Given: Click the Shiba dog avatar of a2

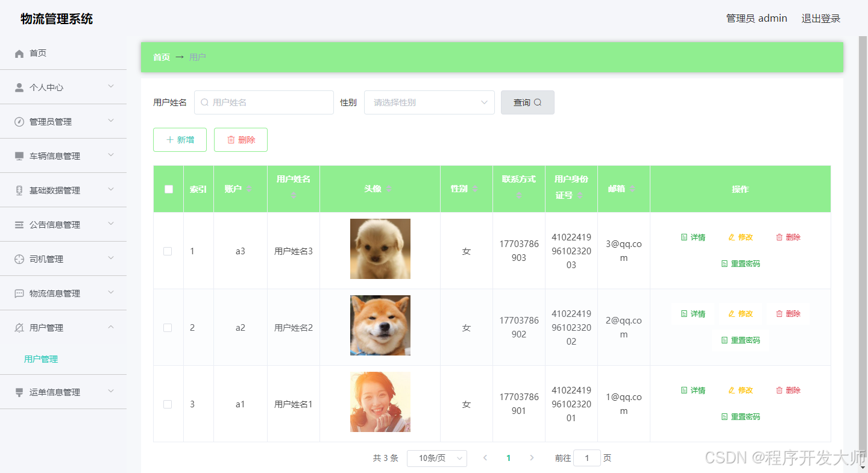Looking at the screenshot, I should coord(380,325).
